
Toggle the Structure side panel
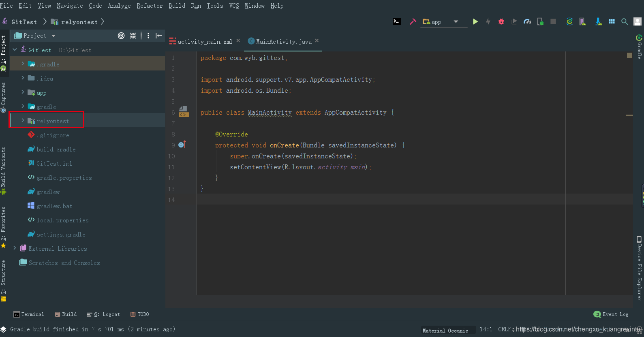point(3,281)
